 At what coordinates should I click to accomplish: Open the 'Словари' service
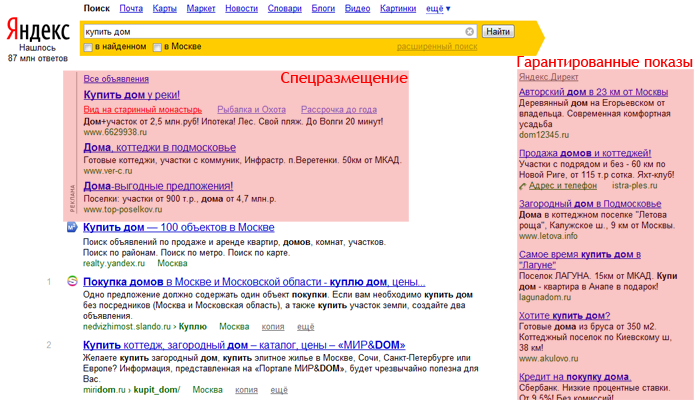284,8
